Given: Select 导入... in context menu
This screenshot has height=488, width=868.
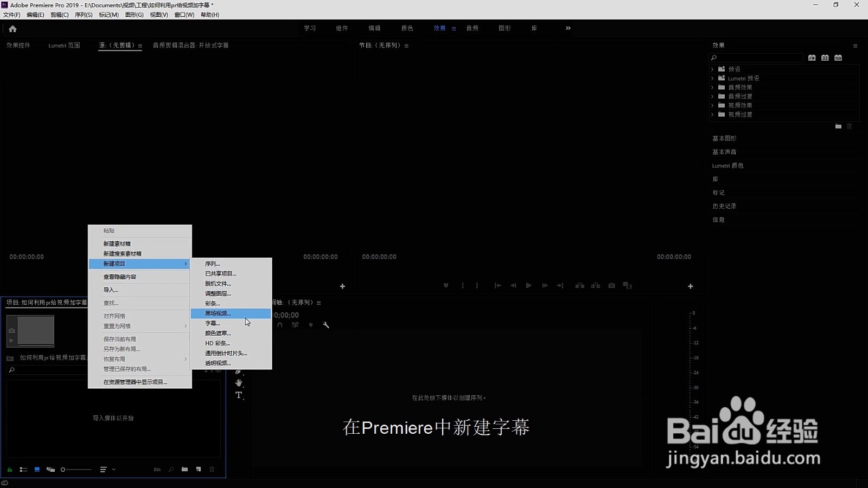Looking at the screenshot, I should [x=140, y=290].
